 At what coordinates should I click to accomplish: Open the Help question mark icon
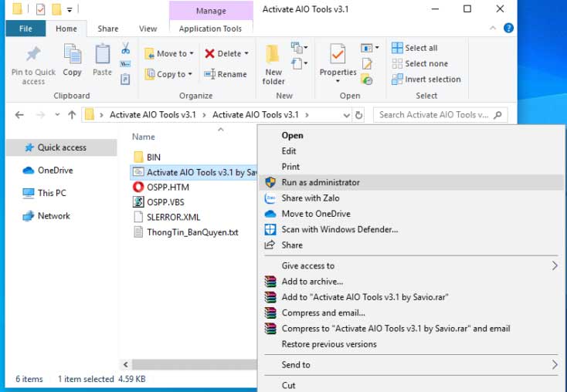click(508, 29)
